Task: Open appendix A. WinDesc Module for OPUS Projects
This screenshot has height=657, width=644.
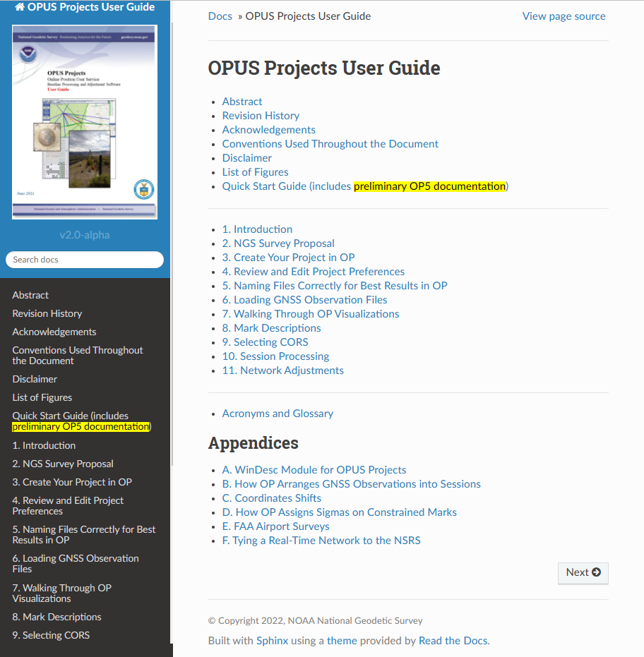Action: click(314, 470)
